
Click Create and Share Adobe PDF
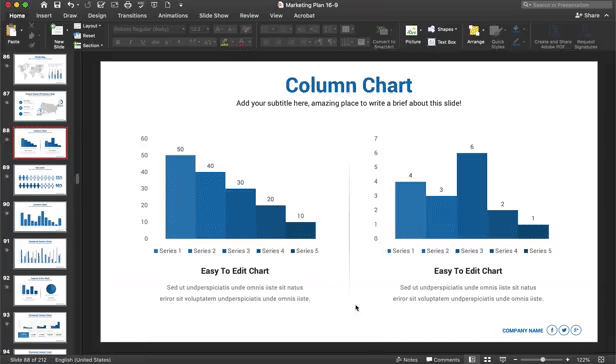pos(553,37)
